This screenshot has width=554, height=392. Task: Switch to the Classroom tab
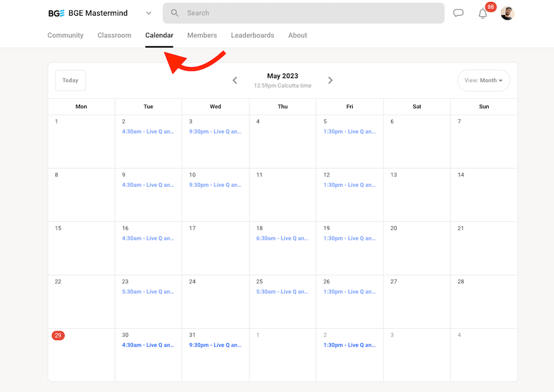point(114,35)
